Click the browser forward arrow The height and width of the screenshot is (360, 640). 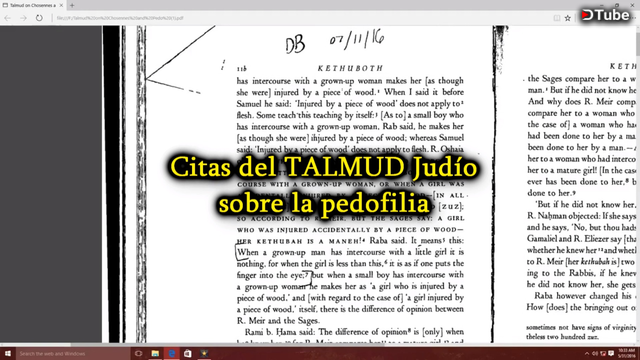coord(23,18)
